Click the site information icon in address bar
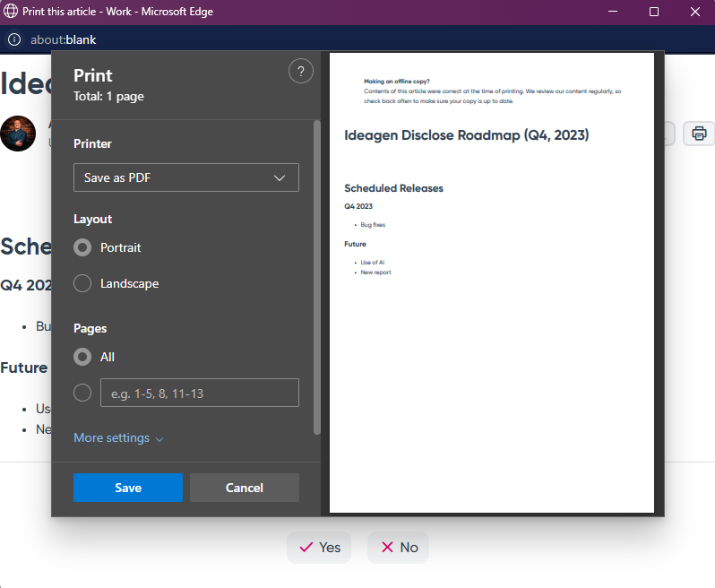Viewport: 715px width, 588px height. (x=14, y=39)
